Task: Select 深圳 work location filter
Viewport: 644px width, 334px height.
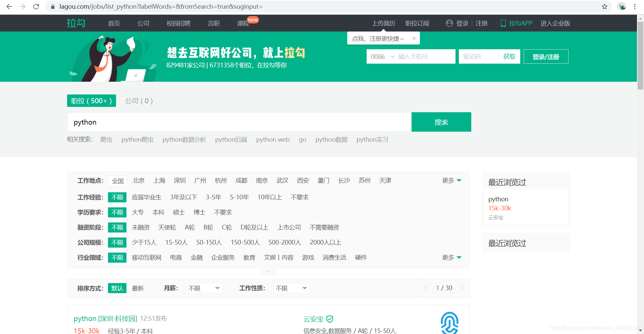Action: point(180,181)
